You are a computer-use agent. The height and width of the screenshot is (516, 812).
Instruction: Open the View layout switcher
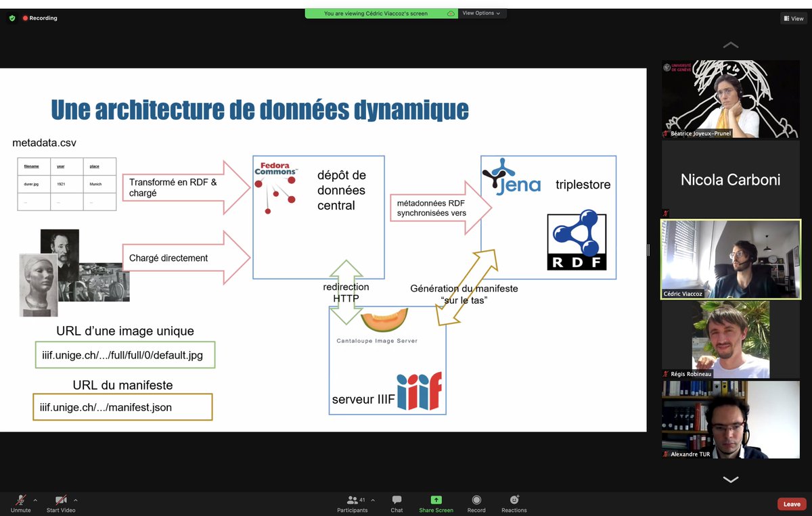[x=792, y=18]
